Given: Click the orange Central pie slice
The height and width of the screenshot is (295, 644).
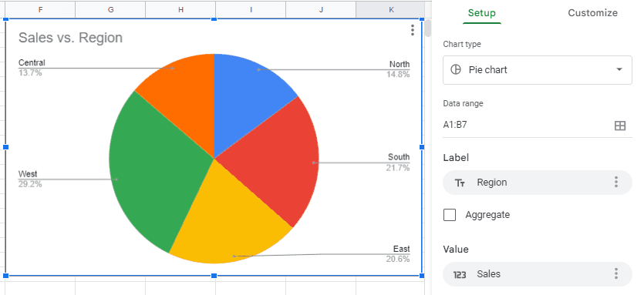Looking at the screenshot, I should click(185, 99).
